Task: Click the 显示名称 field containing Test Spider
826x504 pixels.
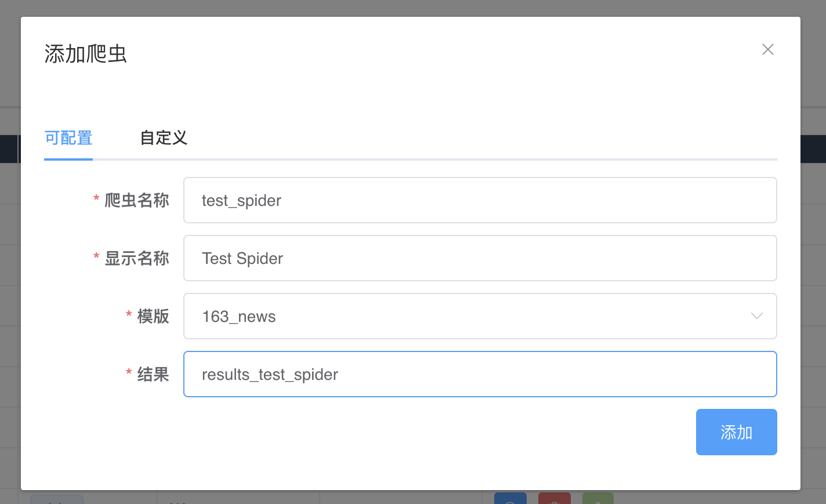Action: click(x=480, y=258)
